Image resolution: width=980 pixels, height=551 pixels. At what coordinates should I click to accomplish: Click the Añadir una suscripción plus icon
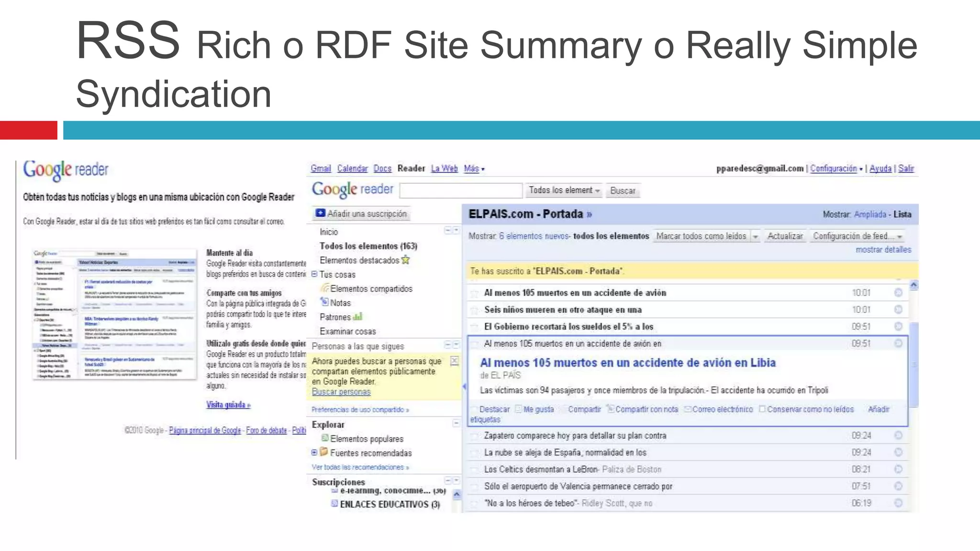tap(320, 213)
